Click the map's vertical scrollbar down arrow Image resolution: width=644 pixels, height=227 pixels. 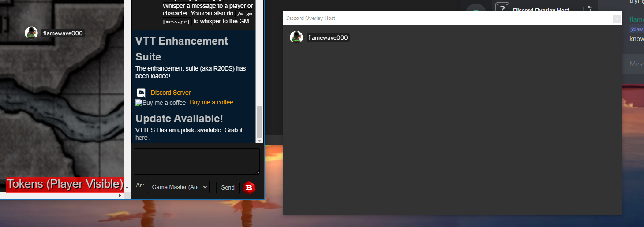(x=127, y=188)
